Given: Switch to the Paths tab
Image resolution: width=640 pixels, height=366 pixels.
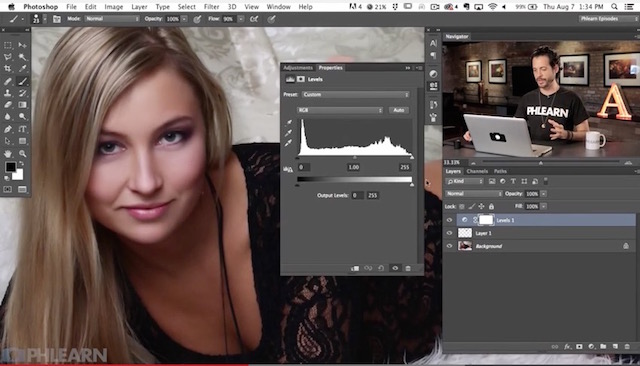Looking at the screenshot, I should [500, 171].
